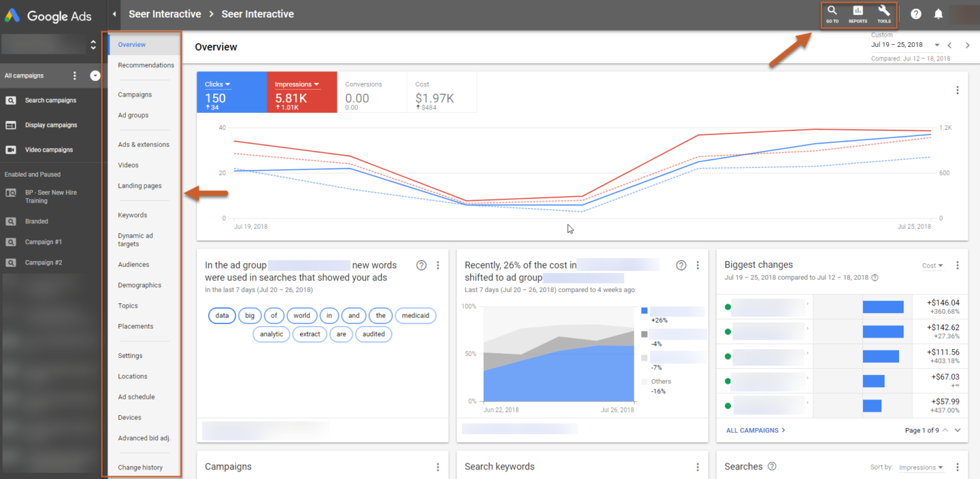
Task: Click the medicaid keyword chip
Action: pyautogui.click(x=416, y=315)
